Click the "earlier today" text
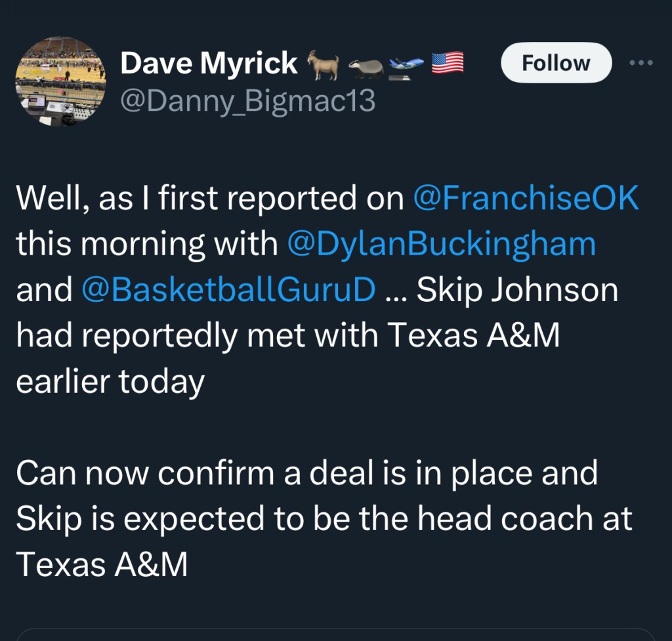 point(110,382)
